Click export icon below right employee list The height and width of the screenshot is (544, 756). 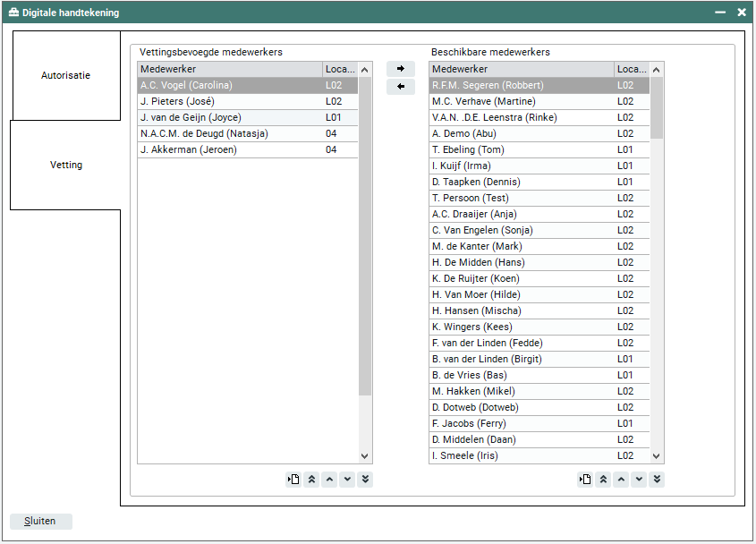click(x=585, y=480)
